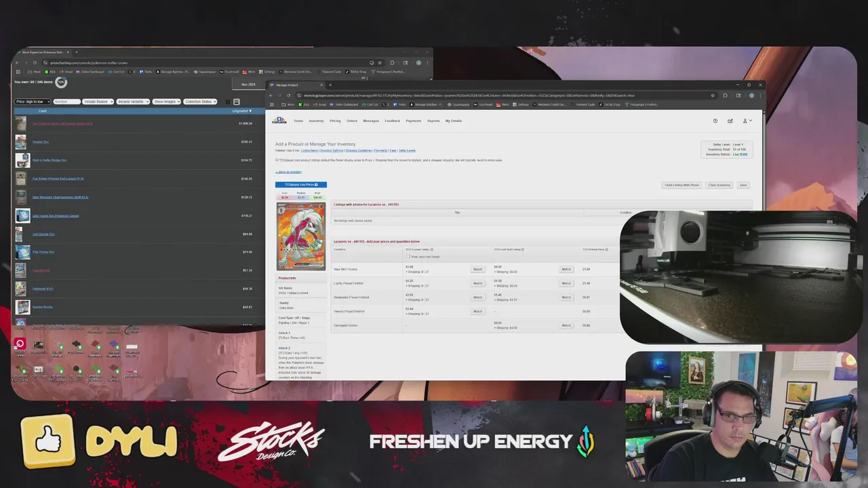Open the Price: high to low dropdown
Viewport: 868px width, 488px height.
coord(32,102)
